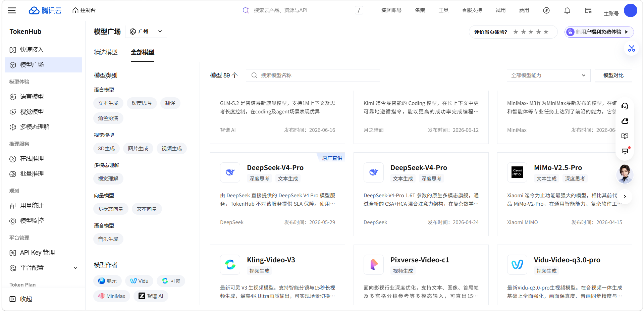Expand the 平台配置 sidebar section
This screenshot has width=644, height=312.
point(44,268)
